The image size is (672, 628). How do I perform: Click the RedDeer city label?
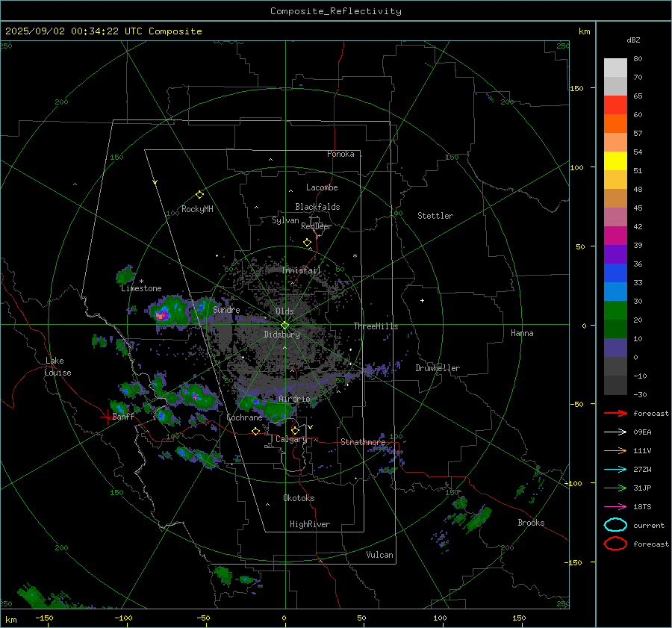tap(317, 226)
